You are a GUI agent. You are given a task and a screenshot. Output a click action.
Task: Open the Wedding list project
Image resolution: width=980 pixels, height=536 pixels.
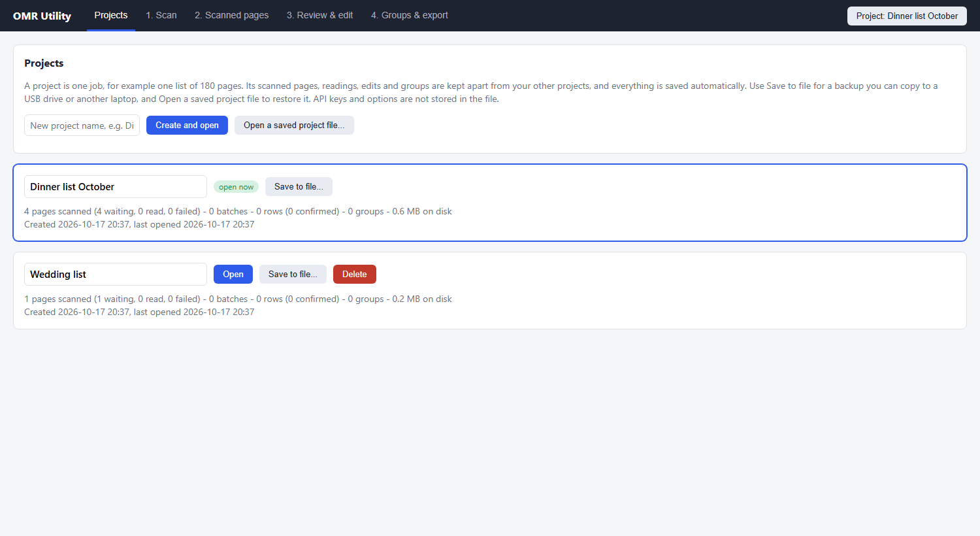pos(233,275)
